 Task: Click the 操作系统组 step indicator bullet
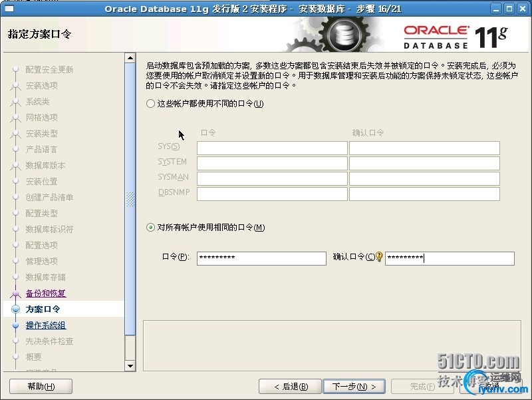point(15,325)
